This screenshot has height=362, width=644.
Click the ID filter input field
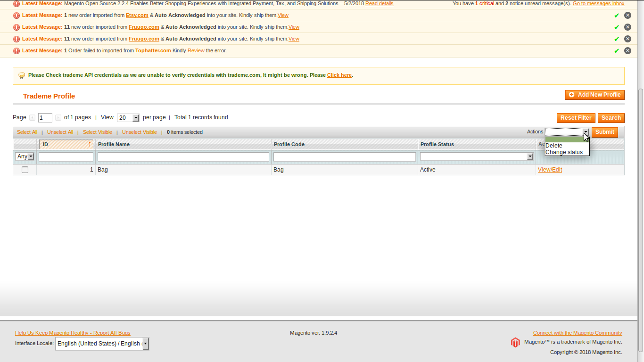tap(66, 157)
